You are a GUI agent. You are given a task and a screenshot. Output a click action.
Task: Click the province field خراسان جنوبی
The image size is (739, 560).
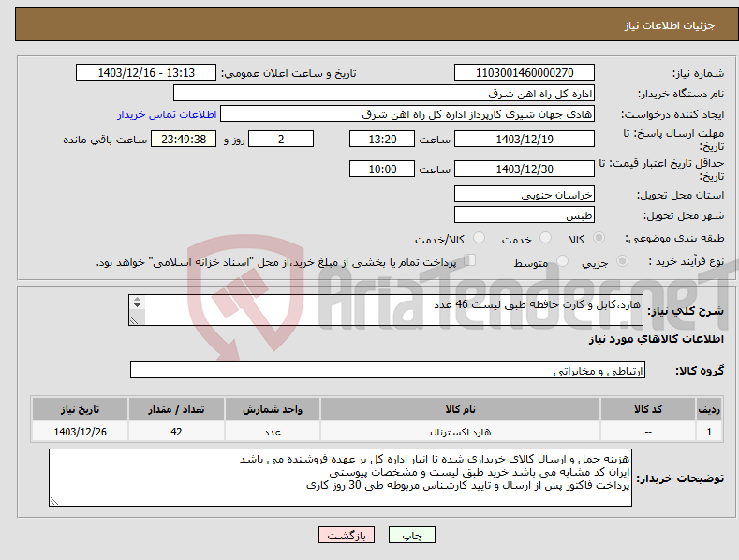click(525, 194)
